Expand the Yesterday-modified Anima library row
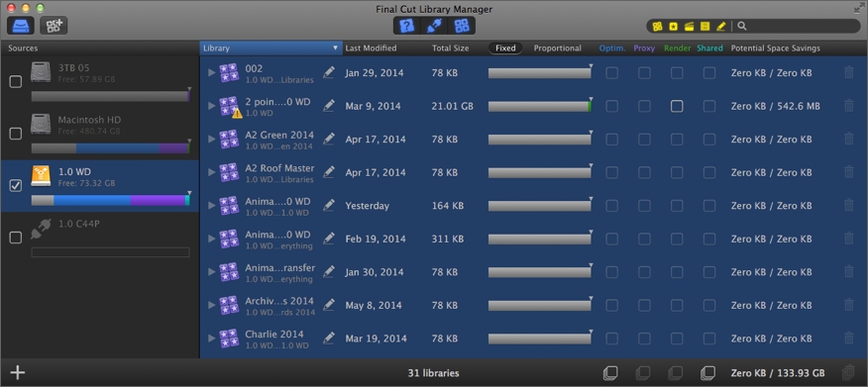868x387 pixels. tap(211, 205)
